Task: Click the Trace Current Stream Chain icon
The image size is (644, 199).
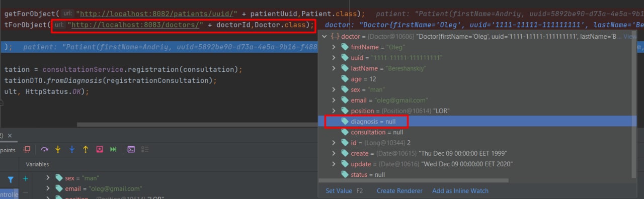Action: [x=145, y=149]
